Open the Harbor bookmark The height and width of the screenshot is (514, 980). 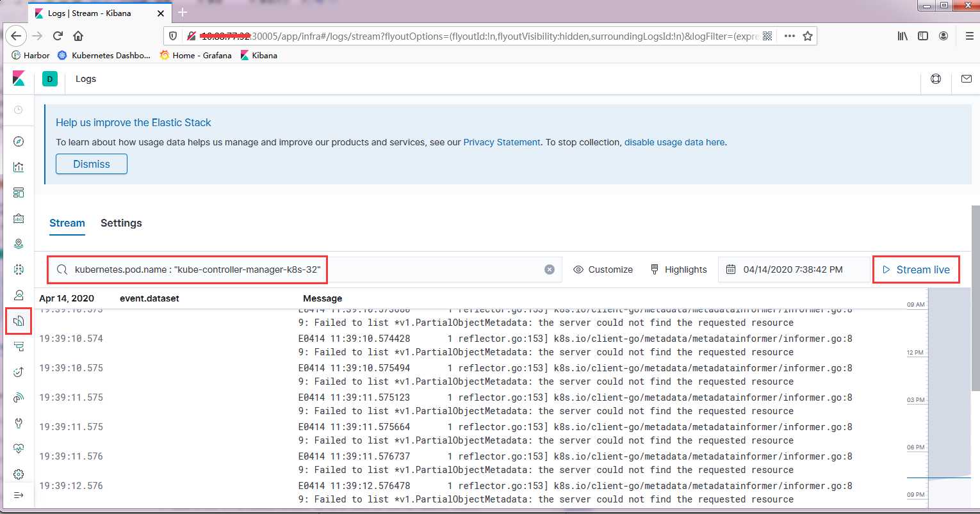click(x=31, y=55)
